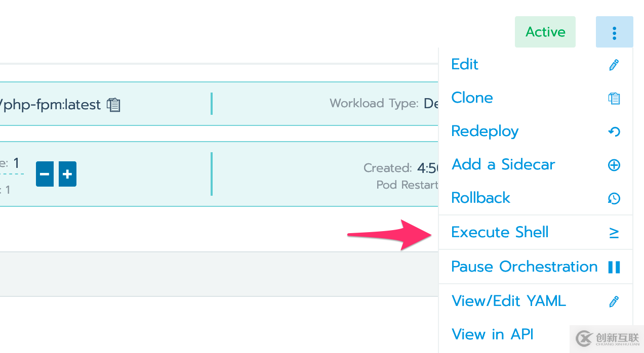Copy the php-fpm:latest image name
The image size is (644, 353).
[x=114, y=105]
